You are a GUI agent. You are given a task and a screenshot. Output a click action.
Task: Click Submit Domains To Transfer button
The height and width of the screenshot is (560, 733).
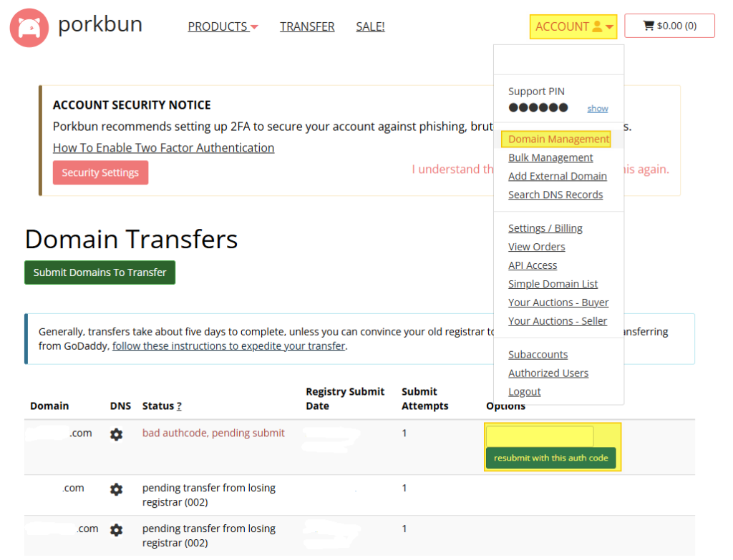click(99, 272)
